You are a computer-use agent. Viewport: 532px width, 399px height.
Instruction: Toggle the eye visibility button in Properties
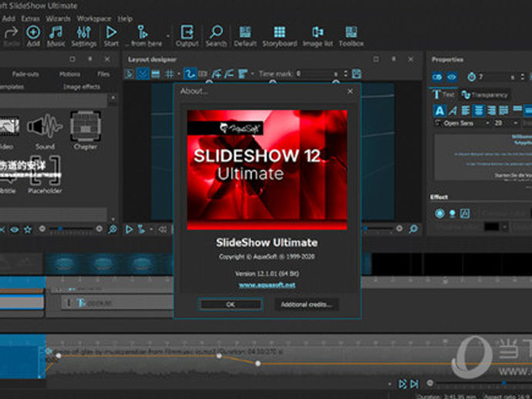coord(451,77)
